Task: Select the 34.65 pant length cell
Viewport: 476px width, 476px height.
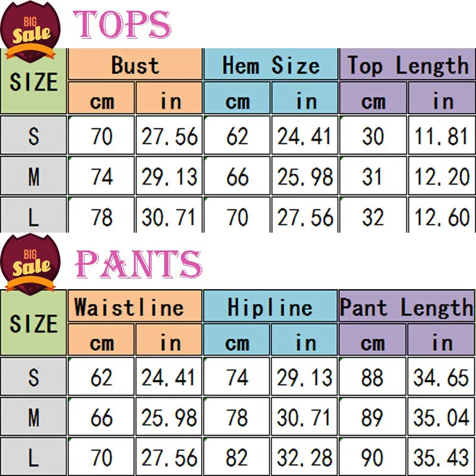Action: (441, 377)
